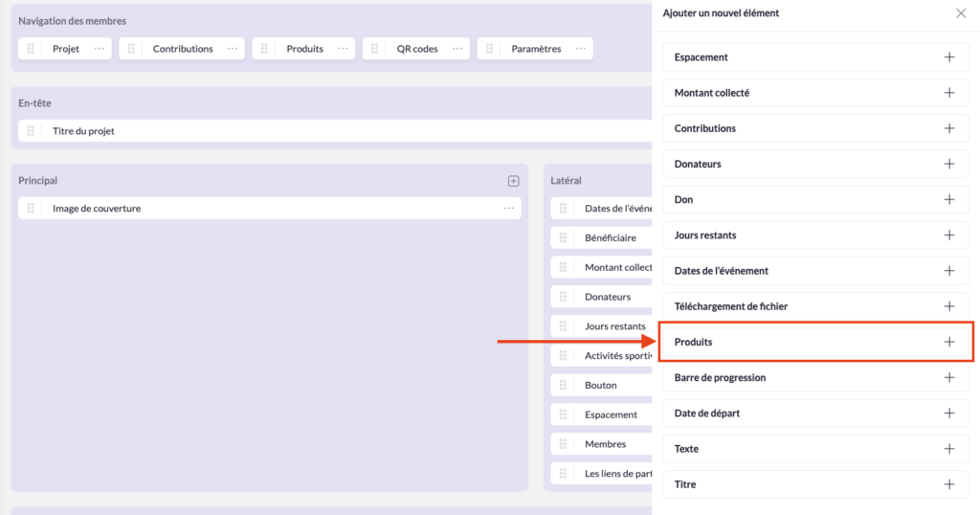
Task: Click the add icon in Principal section header
Action: [x=513, y=181]
